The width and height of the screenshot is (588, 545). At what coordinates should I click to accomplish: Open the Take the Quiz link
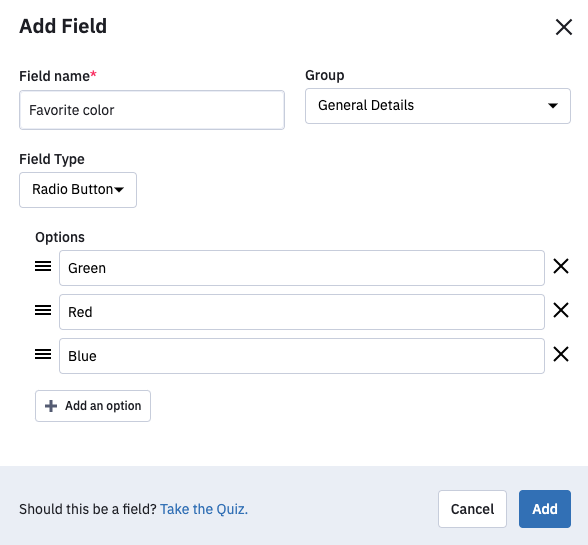click(x=204, y=509)
